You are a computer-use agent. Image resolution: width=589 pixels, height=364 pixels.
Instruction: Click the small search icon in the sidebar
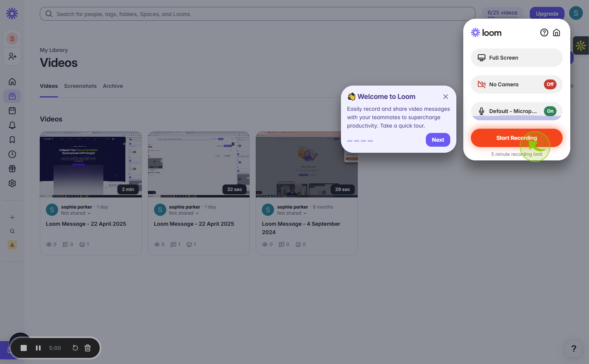pyautogui.click(x=12, y=231)
